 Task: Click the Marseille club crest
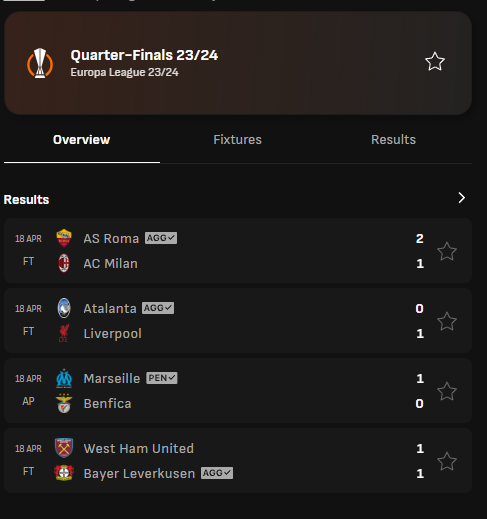coord(64,378)
